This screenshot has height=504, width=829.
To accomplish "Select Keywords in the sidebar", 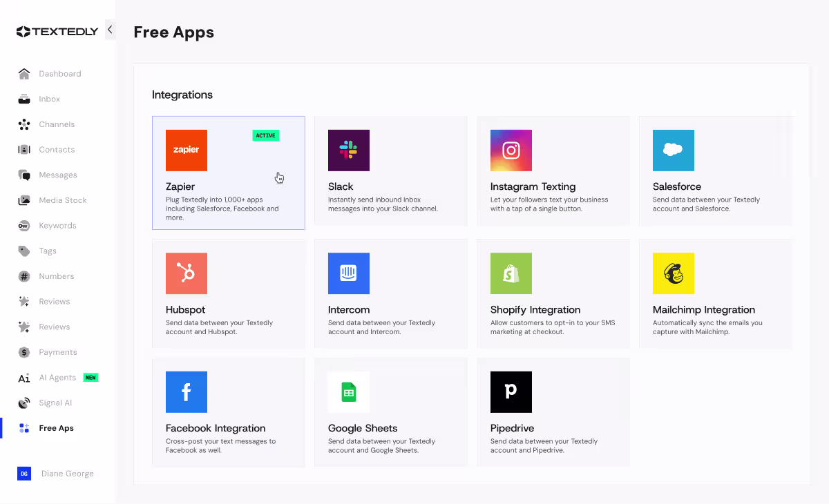I will (x=57, y=226).
